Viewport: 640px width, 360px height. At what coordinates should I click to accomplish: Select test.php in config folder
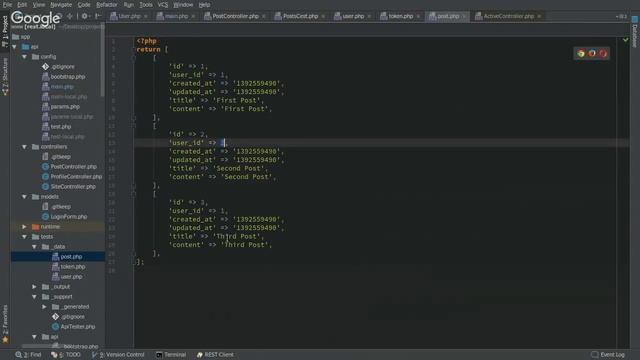57,127
